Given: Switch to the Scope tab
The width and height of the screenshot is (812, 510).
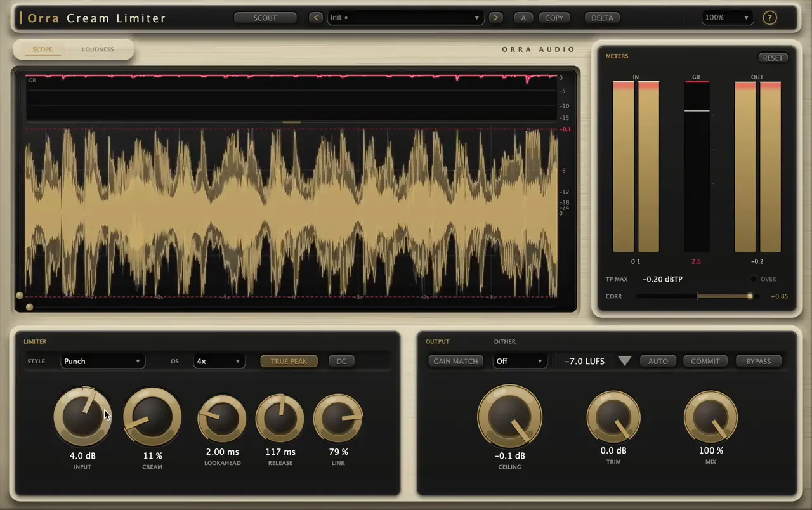Looking at the screenshot, I should [43, 49].
